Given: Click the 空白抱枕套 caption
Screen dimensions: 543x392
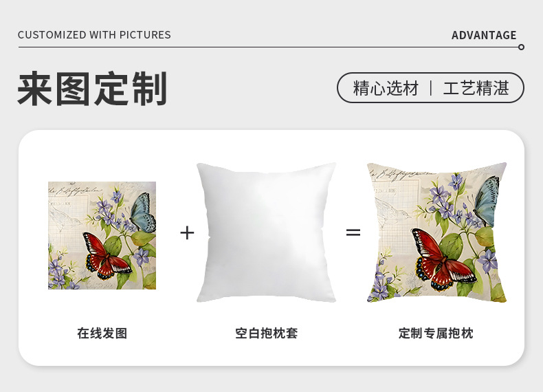Looking at the screenshot, I should (266, 333).
